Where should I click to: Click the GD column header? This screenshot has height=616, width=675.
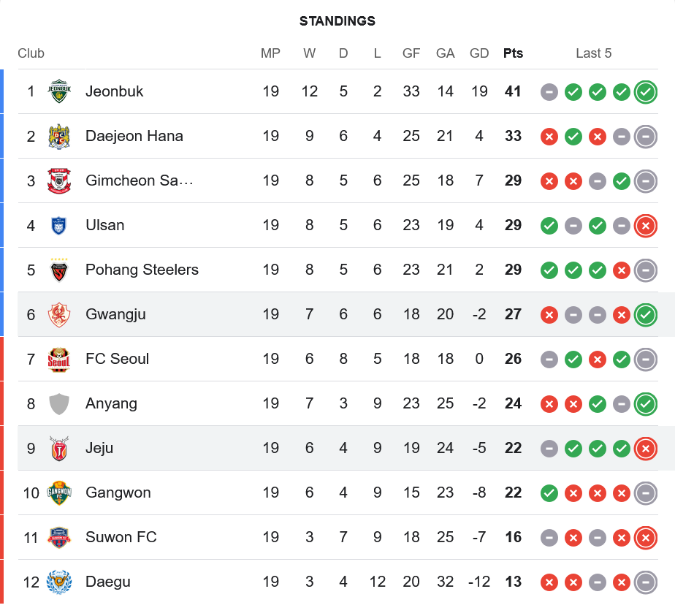pyautogui.click(x=479, y=53)
